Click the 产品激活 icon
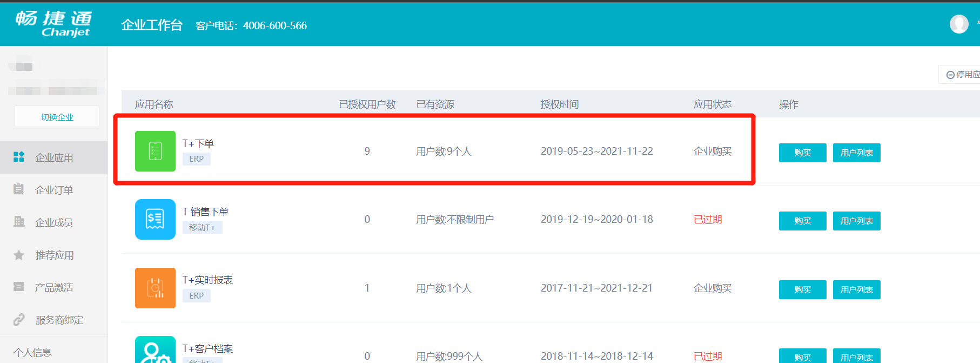The image size is (980, 363). coord(19,287)
